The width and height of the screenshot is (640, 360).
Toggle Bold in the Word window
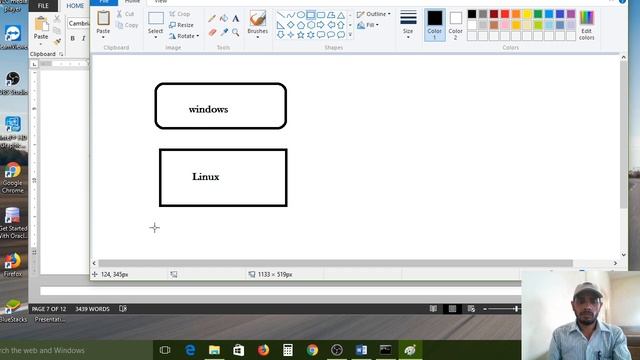pyautogui.click(x=72, y=38)
